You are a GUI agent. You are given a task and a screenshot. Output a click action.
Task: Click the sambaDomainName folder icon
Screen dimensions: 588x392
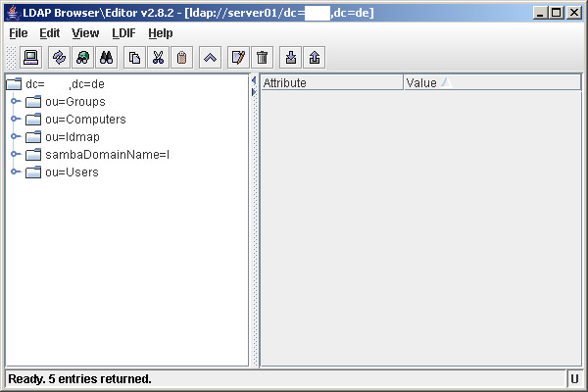pos(33,155)
